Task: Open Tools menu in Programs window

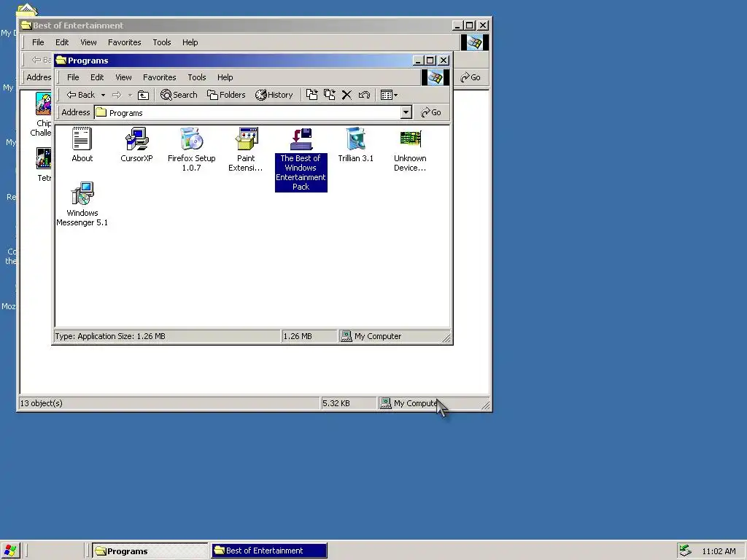Action: 197,77
